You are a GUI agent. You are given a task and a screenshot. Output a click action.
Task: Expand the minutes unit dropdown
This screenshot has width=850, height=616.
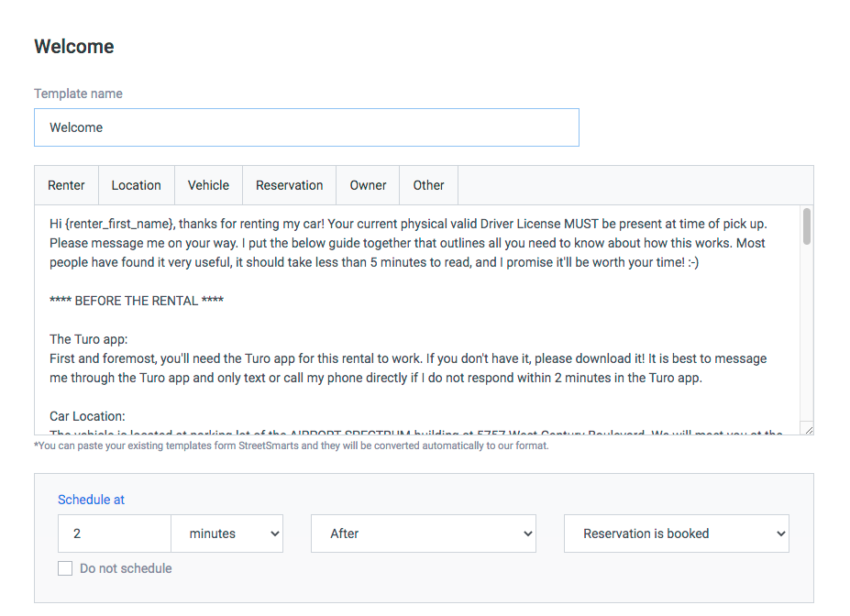226,533
